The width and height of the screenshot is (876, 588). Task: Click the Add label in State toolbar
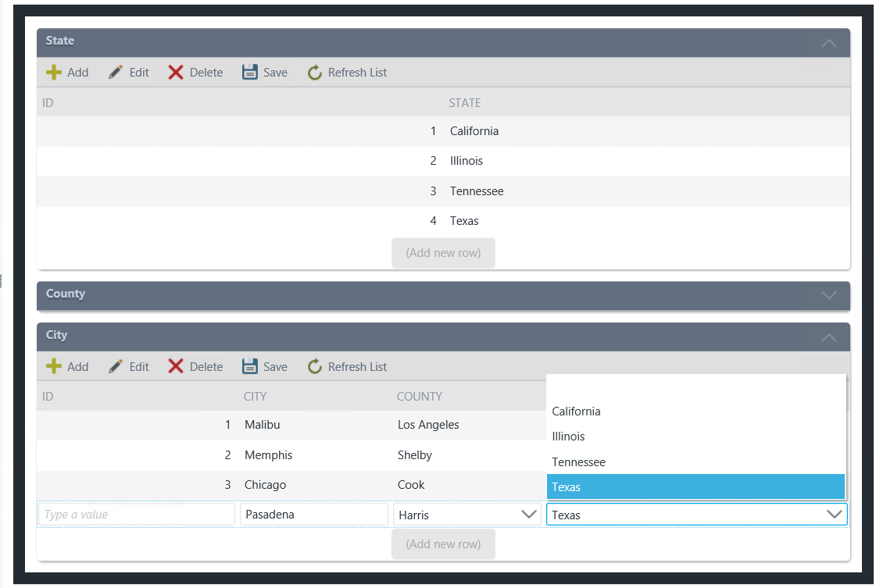click(x=77, y=73)
